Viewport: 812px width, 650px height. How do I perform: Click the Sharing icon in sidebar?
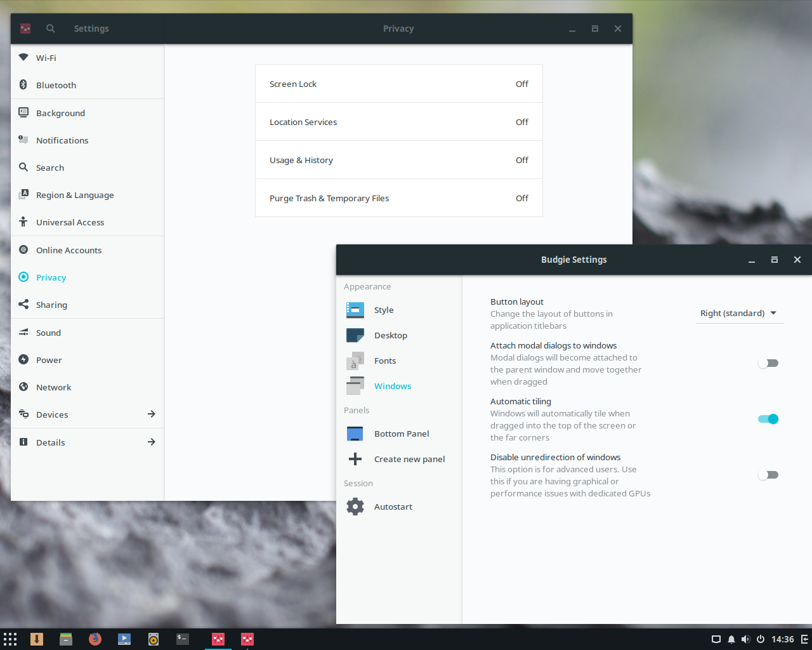pos(23,304)
